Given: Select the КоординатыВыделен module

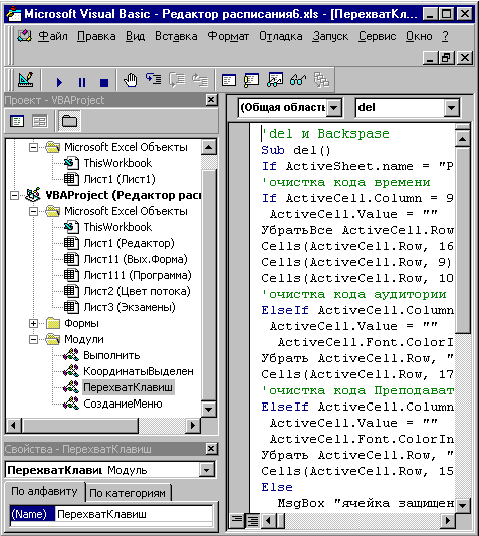Looking at the screenshot, I should coord(138,371).
